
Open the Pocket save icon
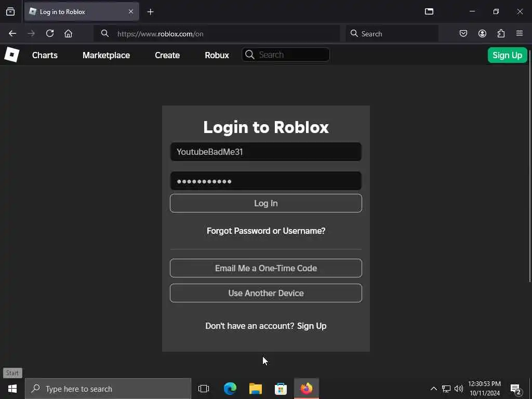point(463,34)
